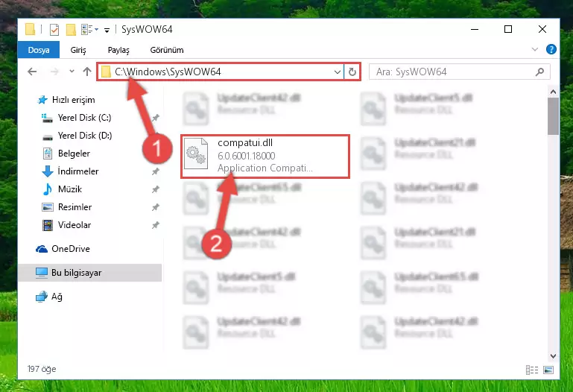Open İndirmeler in the sidebar
Viewport: 573px width, 392px height.
click(x=77, y=171)
